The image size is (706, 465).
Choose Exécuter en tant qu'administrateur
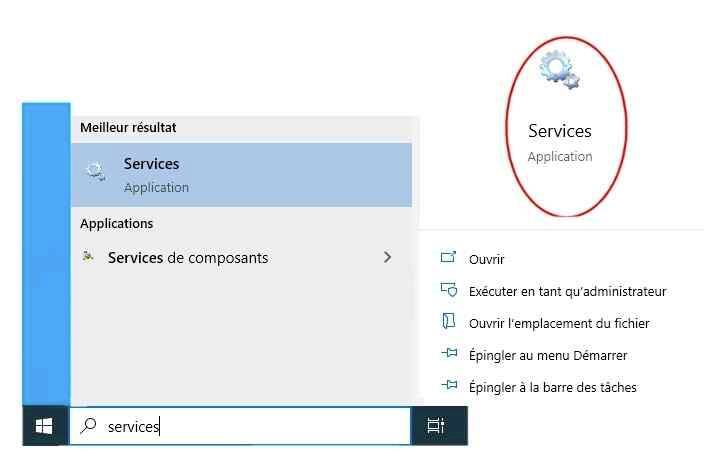pyautogui.click(x=567, y=292)
